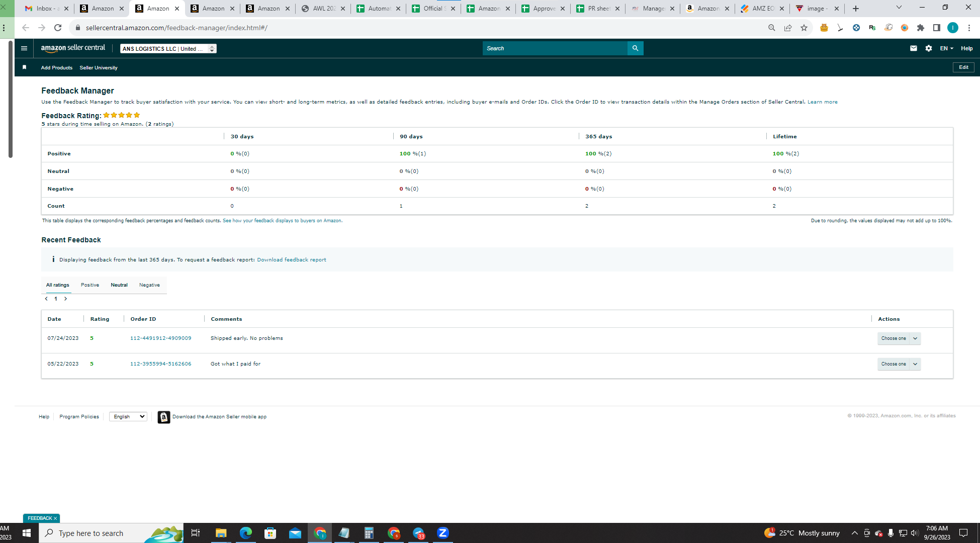This screenshot has height=543, width=980.
Task: Click 'See how your feedback displays' link
Action: (283, 221)
